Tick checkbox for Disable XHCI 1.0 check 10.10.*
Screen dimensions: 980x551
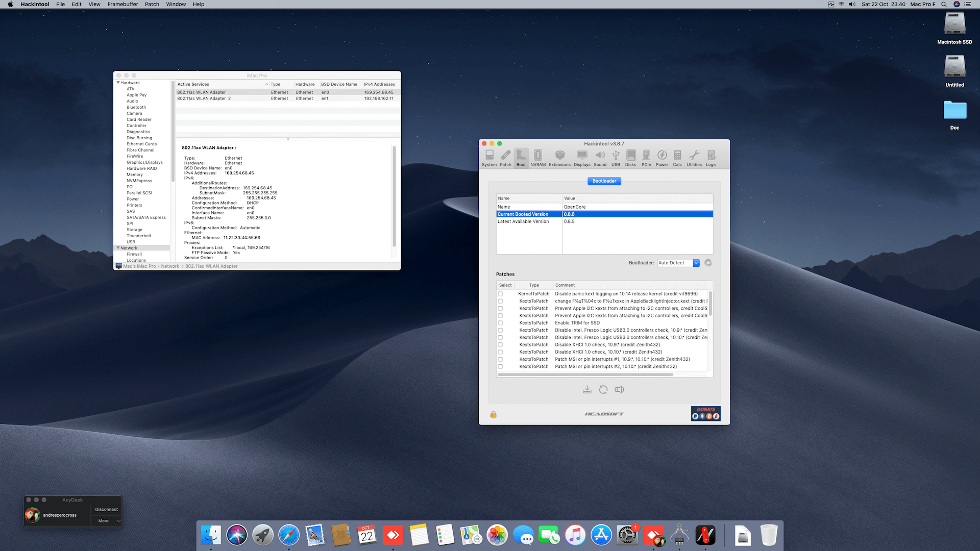(x=500, y=352)
